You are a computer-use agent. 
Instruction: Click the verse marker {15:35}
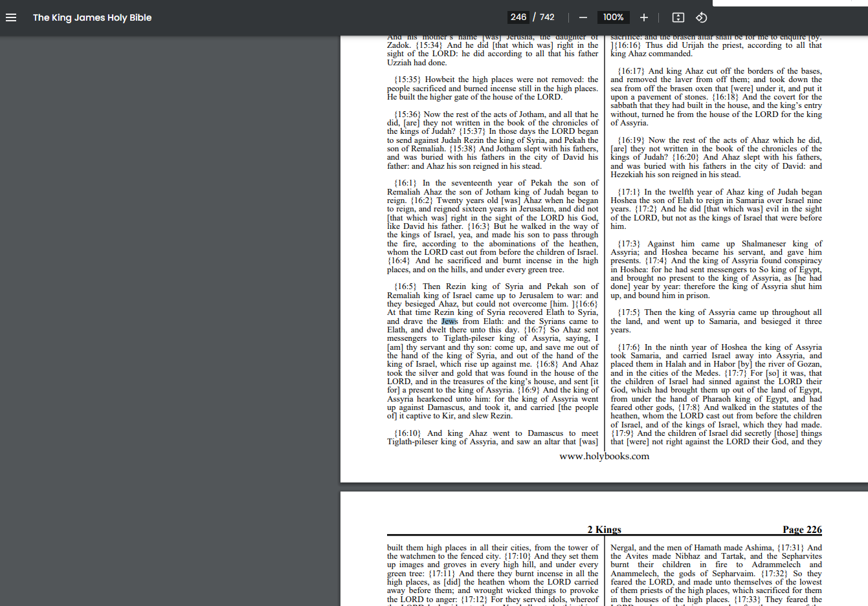(x=408, y=80)
